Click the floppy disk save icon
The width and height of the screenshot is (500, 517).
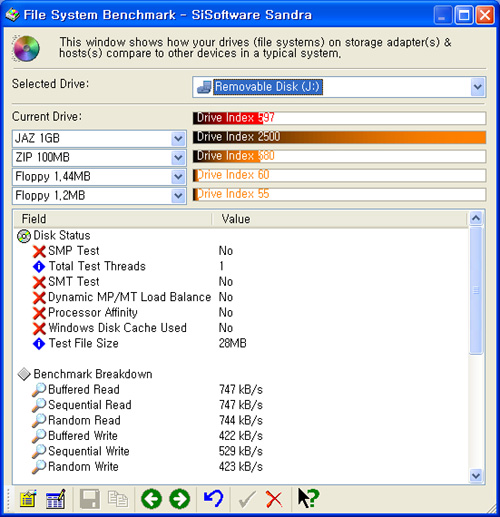[90, 499]
